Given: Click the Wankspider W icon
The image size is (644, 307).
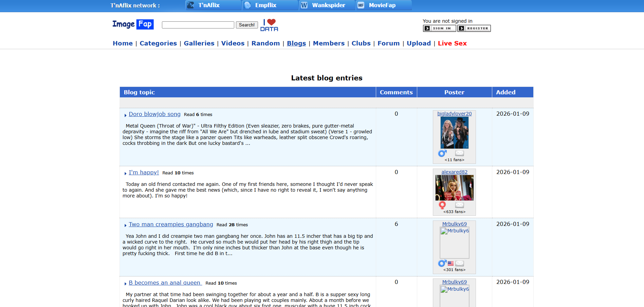Looking at the screenshot, I should [x=304, y=5].
